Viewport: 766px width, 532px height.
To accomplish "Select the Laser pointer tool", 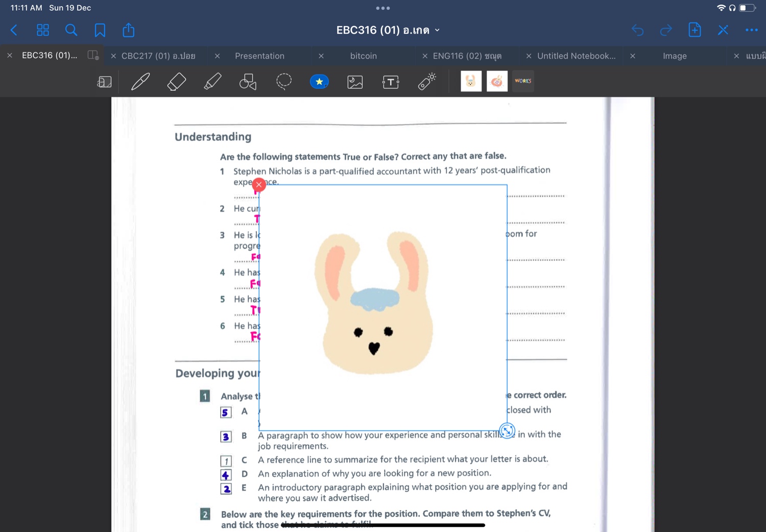I will [x=427, y=82].
